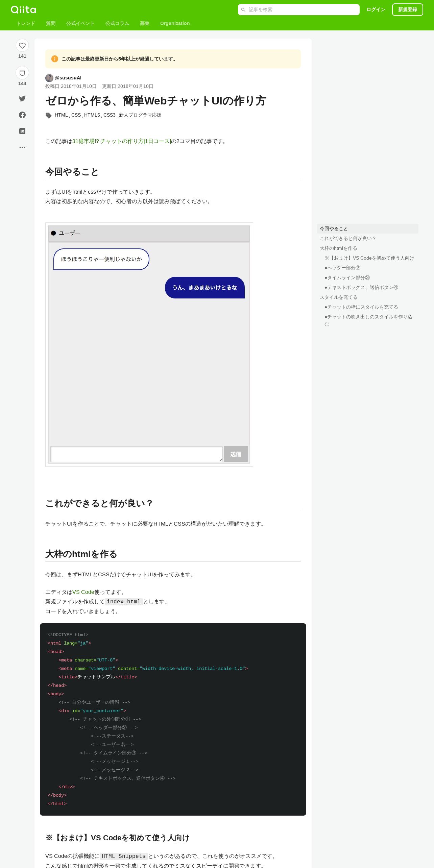Click the tag icon beside HTML

[49, 115]
